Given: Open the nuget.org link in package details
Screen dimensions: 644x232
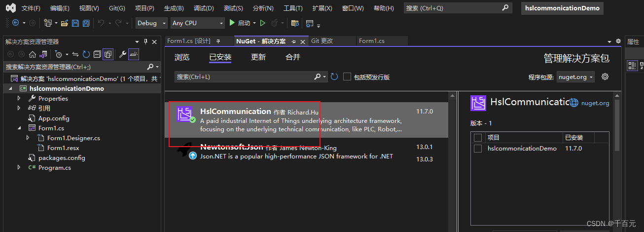Looking at the screenshot, I should point(595,103).
